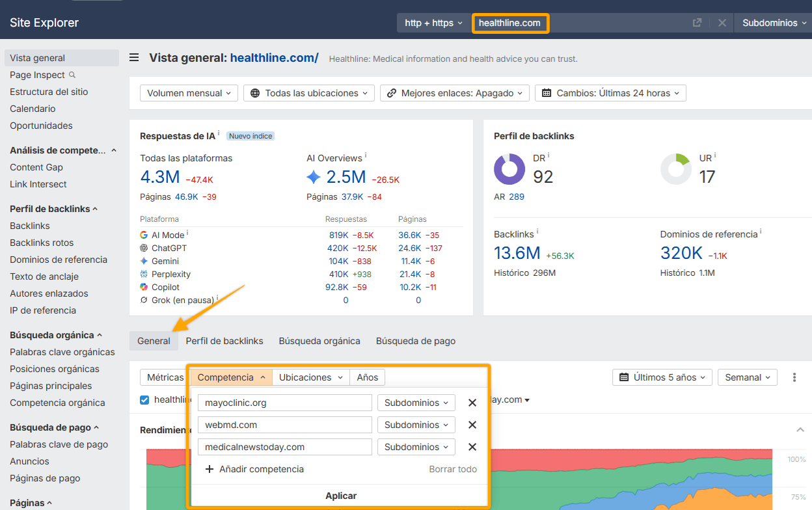
Task: Remove the medicalnewstoday.com competitor row
Action: [x=472, y=447]
